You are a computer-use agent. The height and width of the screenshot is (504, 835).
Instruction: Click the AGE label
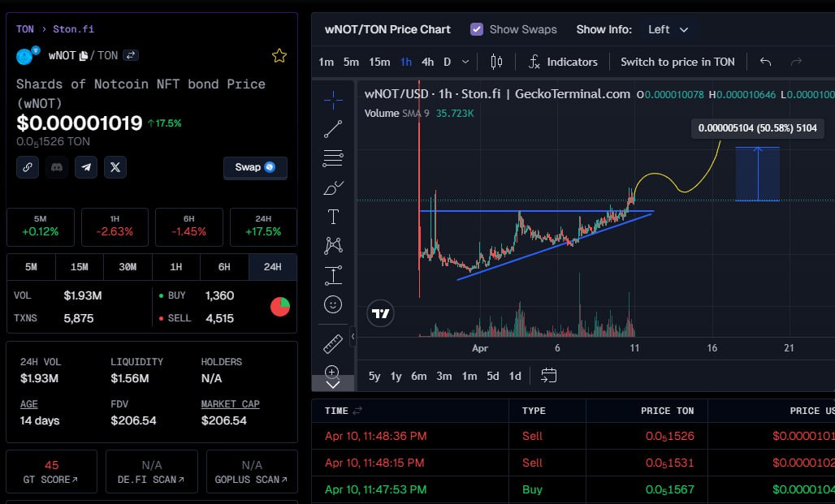click(x=28, y=404)
